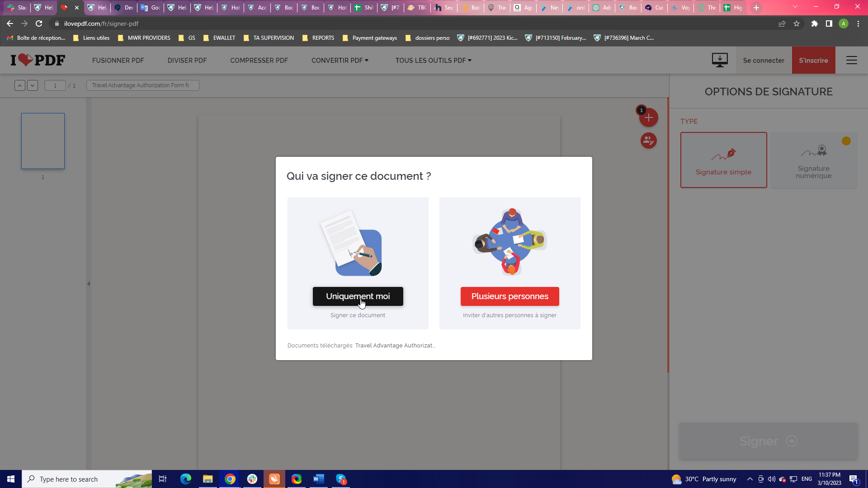Open the hamburger menu icon
The width and height of the screenshot is (868, 488).
click(x=851, y=60)
